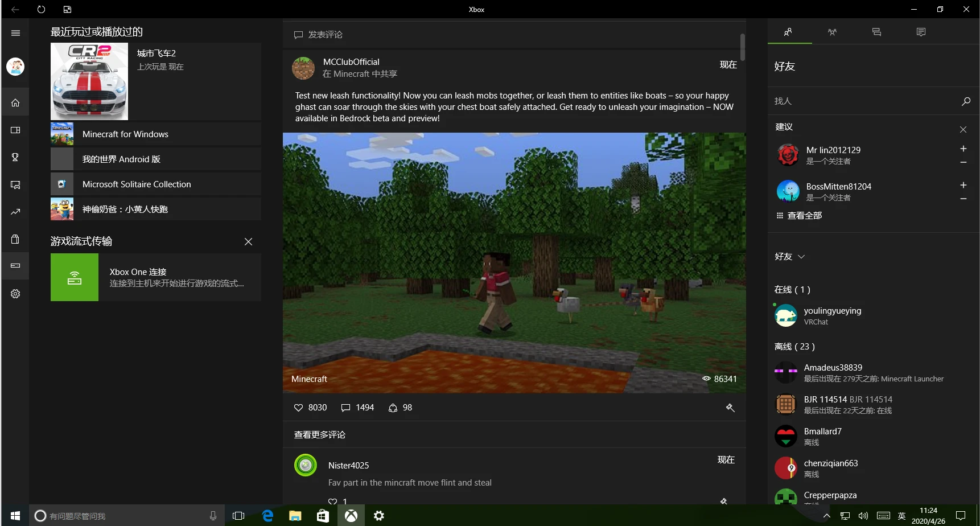The width and height of the screenshot is (980, 526).
Task: Click the search magnifier in friends panel
Action: (x=965, y=101)
